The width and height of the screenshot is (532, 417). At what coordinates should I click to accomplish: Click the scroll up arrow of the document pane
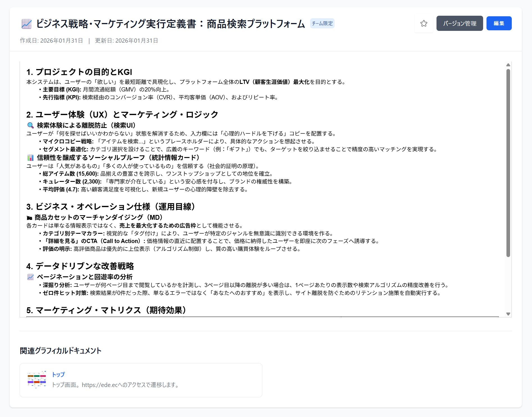[508, 65]
